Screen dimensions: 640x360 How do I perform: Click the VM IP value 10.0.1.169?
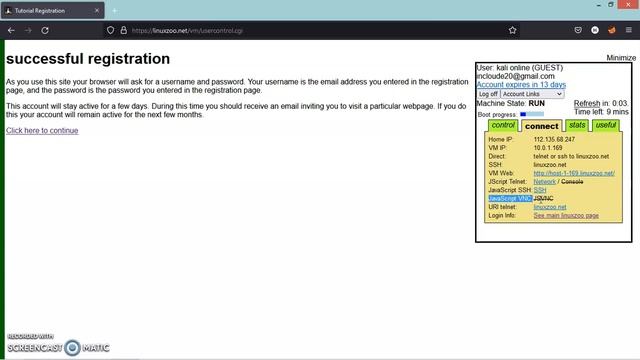(x=548, y=148)
